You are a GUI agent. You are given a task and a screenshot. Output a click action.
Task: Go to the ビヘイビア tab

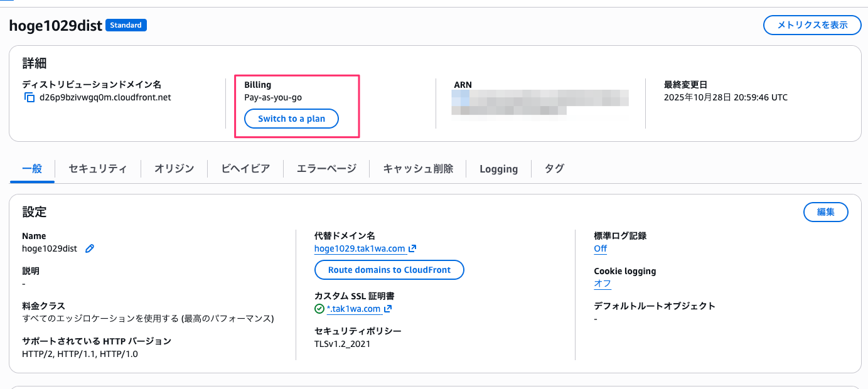tap(245, 168)
